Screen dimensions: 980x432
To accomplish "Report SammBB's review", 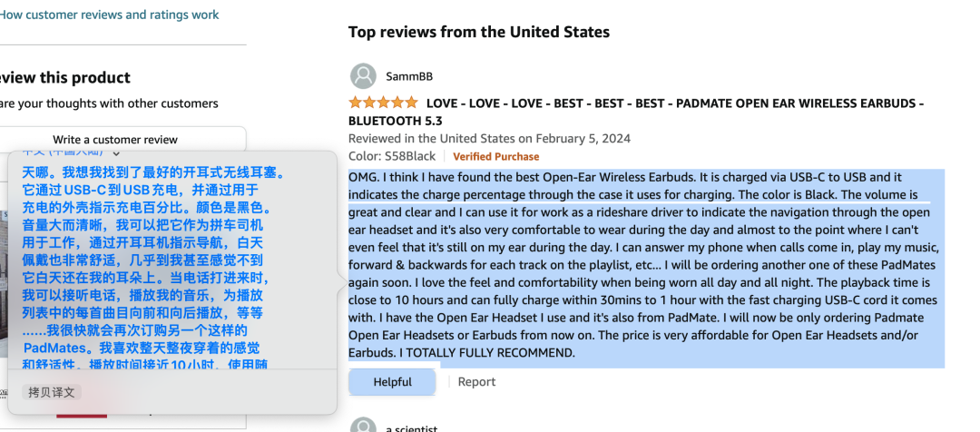I will click(476, 382).
